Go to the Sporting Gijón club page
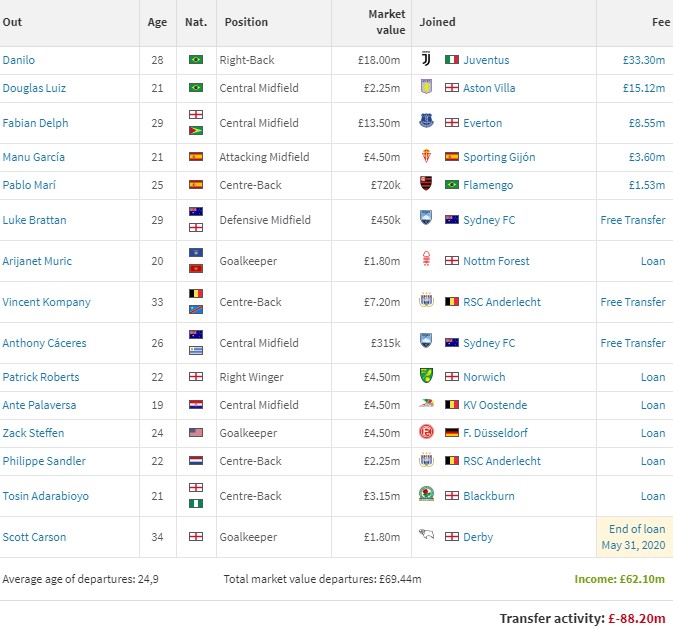673x629 pixels. (498, 157)
